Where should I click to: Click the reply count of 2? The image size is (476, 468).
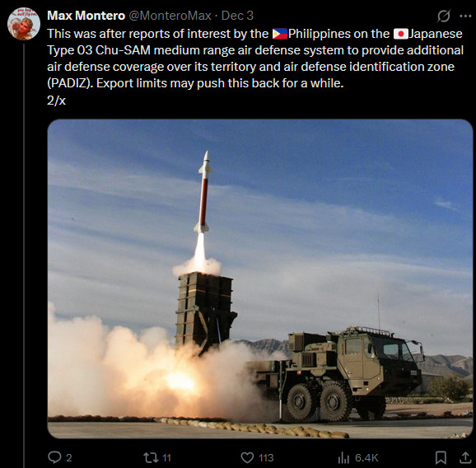(69, 457)
